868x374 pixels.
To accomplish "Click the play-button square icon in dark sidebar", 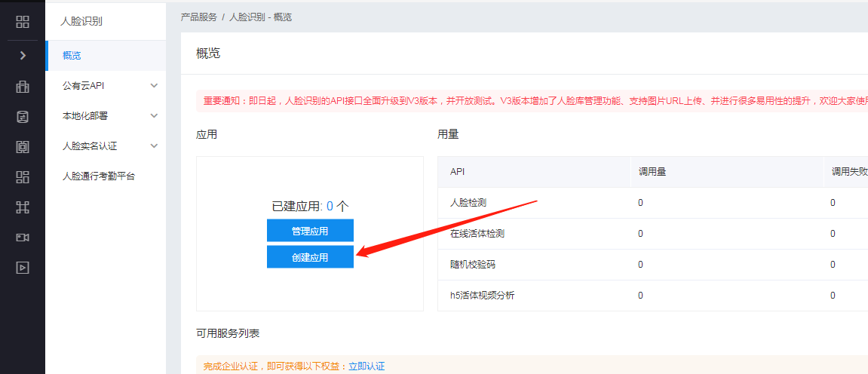I will point(23,268).
